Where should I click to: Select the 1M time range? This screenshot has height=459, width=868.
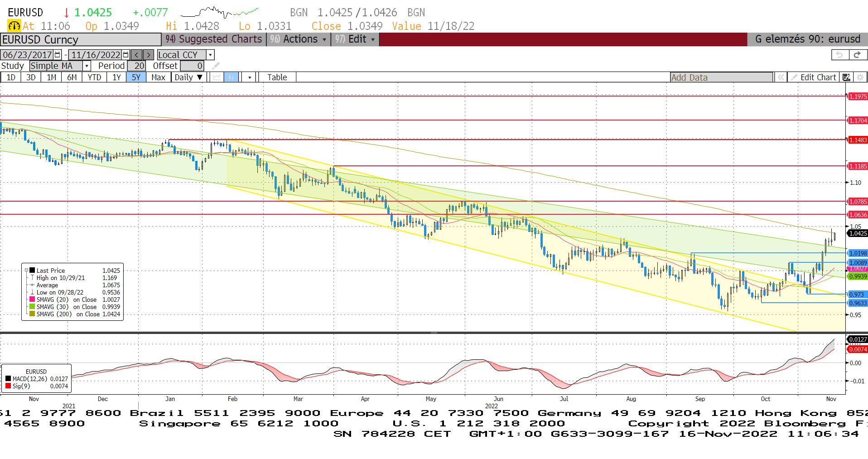(52, 77)
